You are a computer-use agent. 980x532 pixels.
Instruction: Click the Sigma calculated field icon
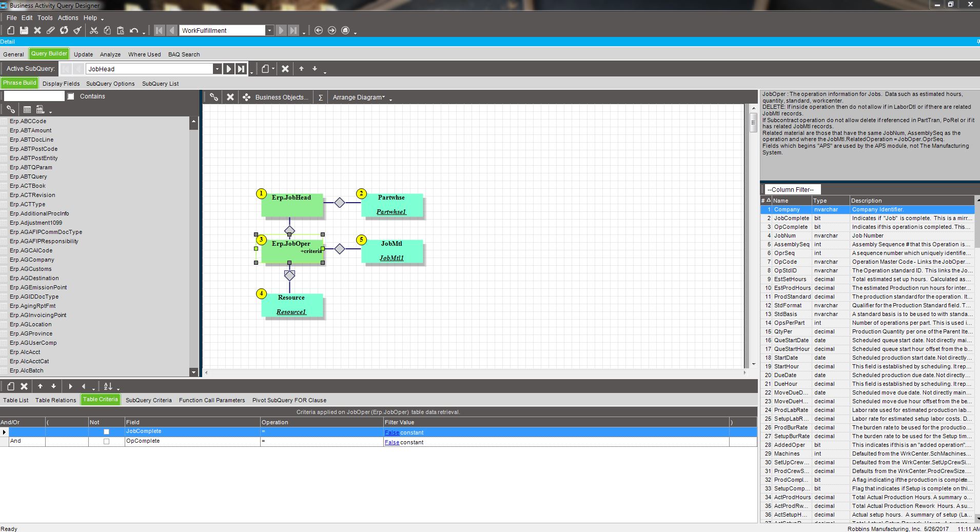tap(321, 97)
